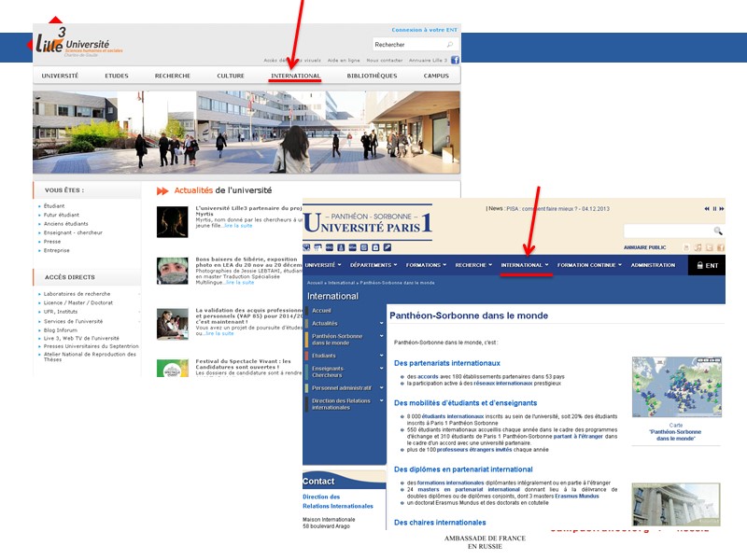Viewport: 747px width, 560px height.
Task: Expand the Actualités sidebar item
Action: [382, 323]
